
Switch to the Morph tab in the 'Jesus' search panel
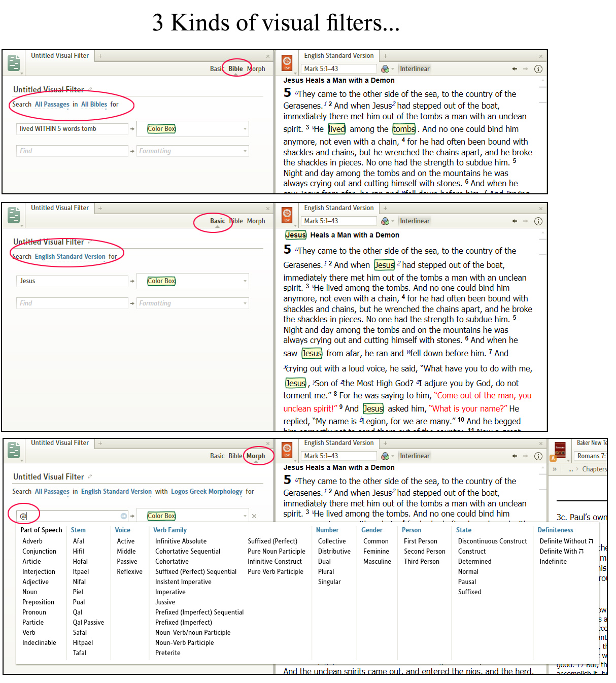[x=256, y=221]
